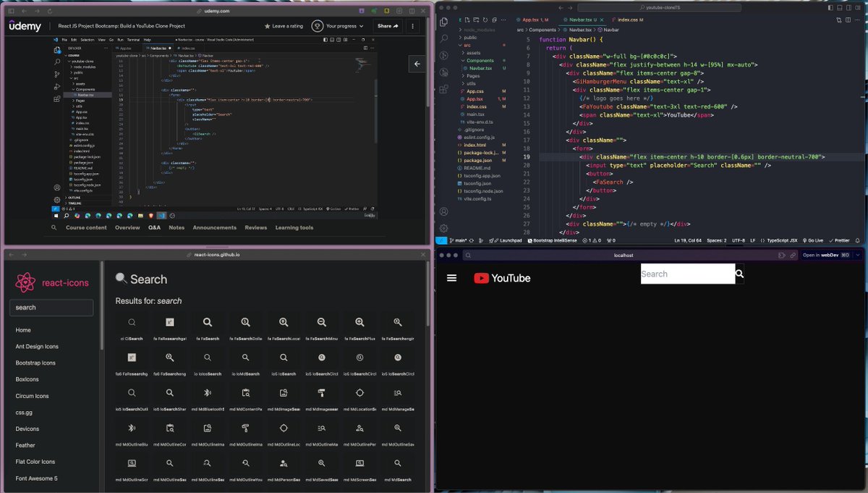The height and width of the screenshot is (493, 868).
Task: Select the md MdPersonSearch icon tile
Action: tap(284, 468)
